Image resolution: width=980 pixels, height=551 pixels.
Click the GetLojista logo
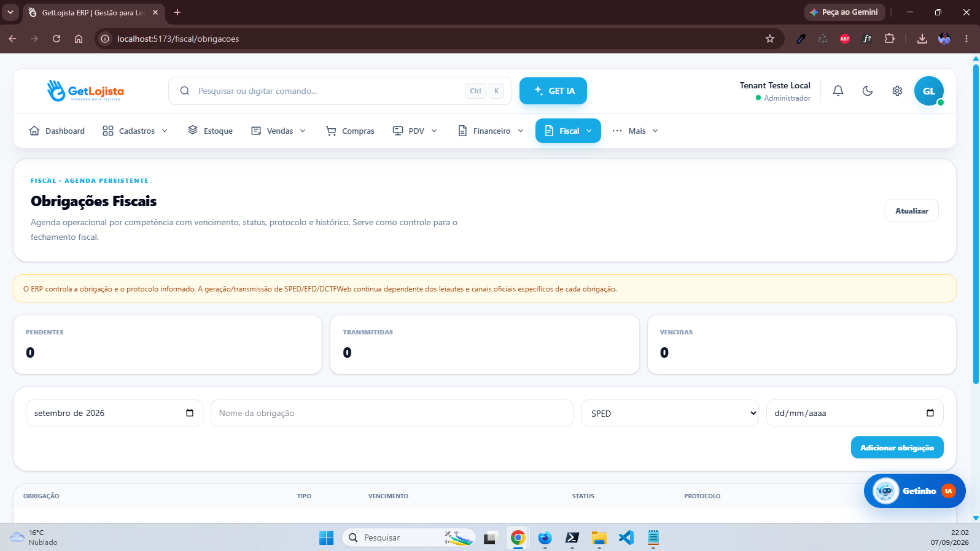[x=85, y=91]
